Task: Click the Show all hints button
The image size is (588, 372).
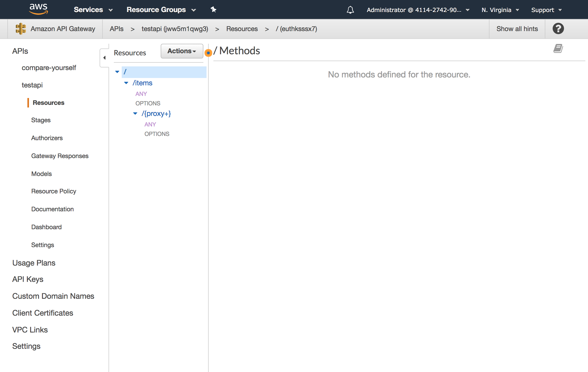Action: tap(517, 29)
